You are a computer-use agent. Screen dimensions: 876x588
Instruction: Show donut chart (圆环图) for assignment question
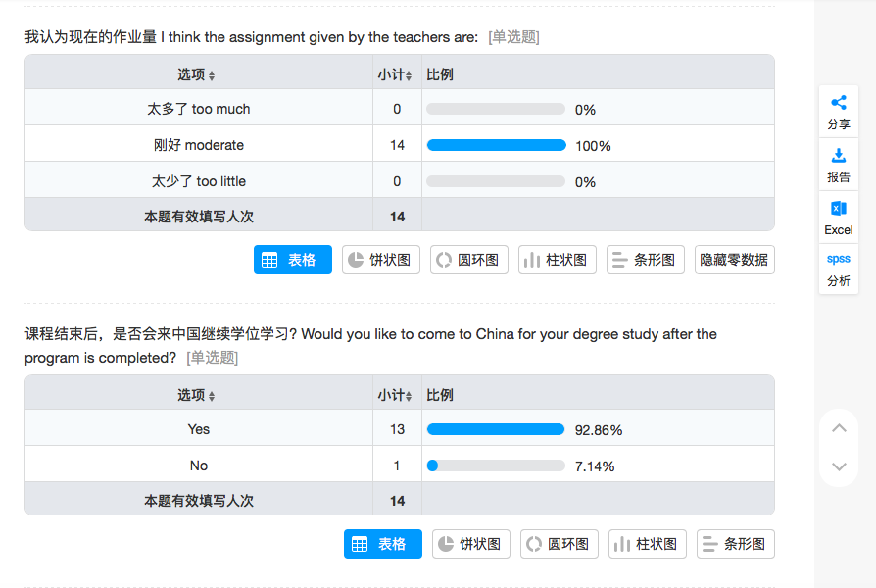(469, 260)
